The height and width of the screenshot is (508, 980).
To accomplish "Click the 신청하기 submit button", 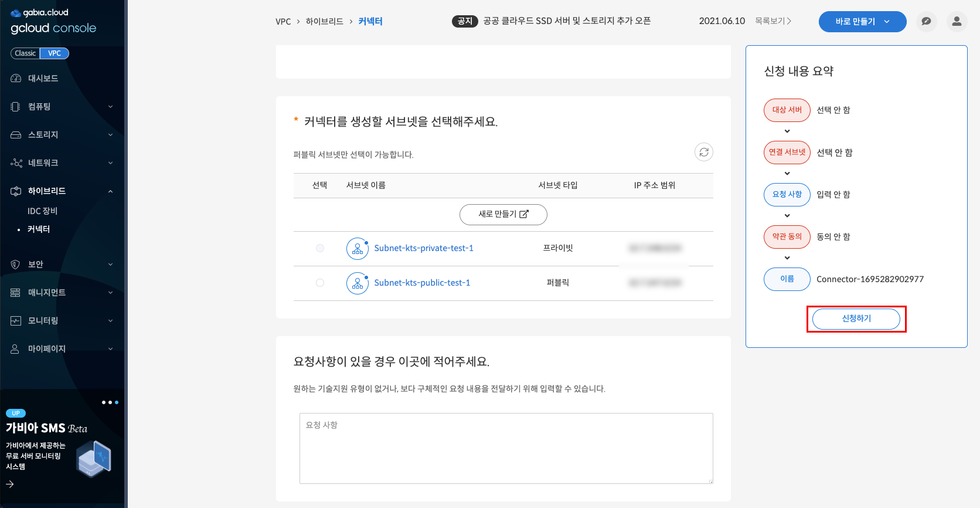I will [856, 319].
